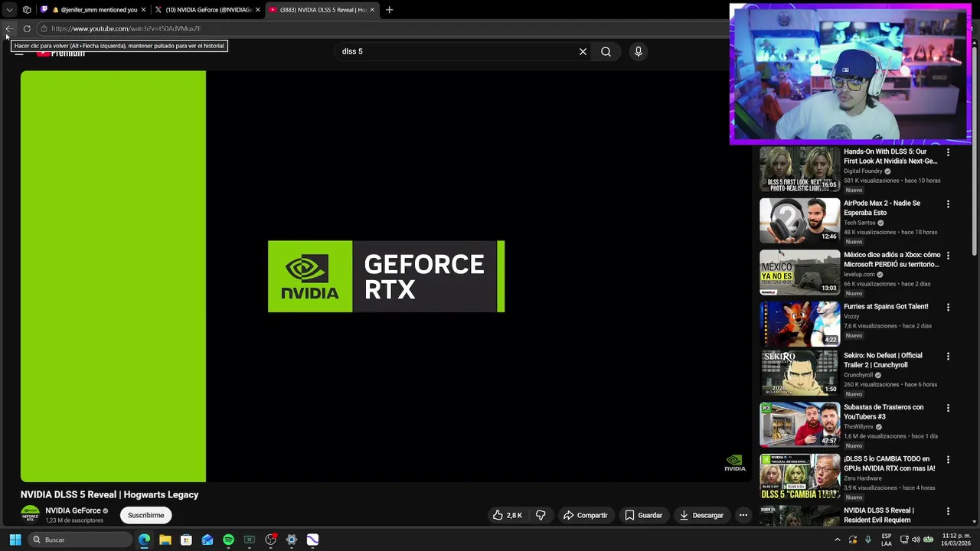Open Settings gear on the taskbar

tap(291, 540)
